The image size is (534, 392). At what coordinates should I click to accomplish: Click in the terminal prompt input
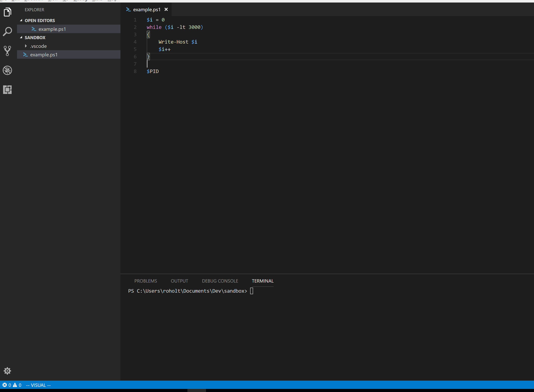click(252, 291)
